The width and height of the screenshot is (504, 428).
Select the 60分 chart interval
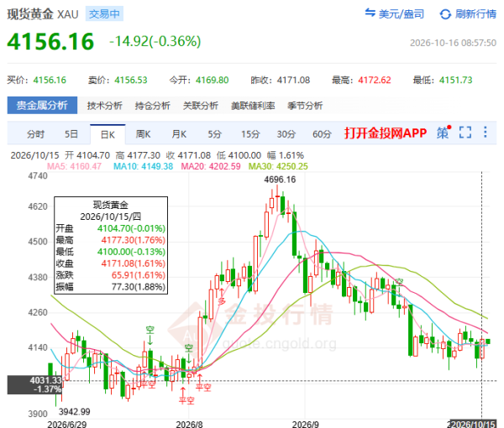322,134
